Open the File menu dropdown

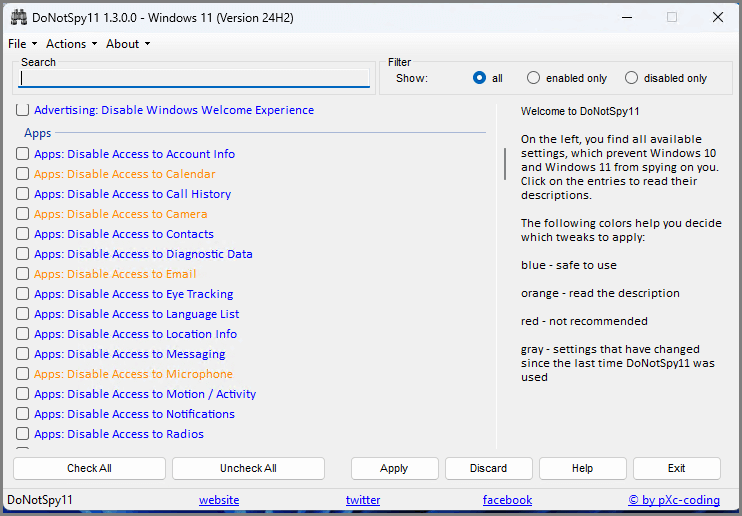tap(22, 44)
